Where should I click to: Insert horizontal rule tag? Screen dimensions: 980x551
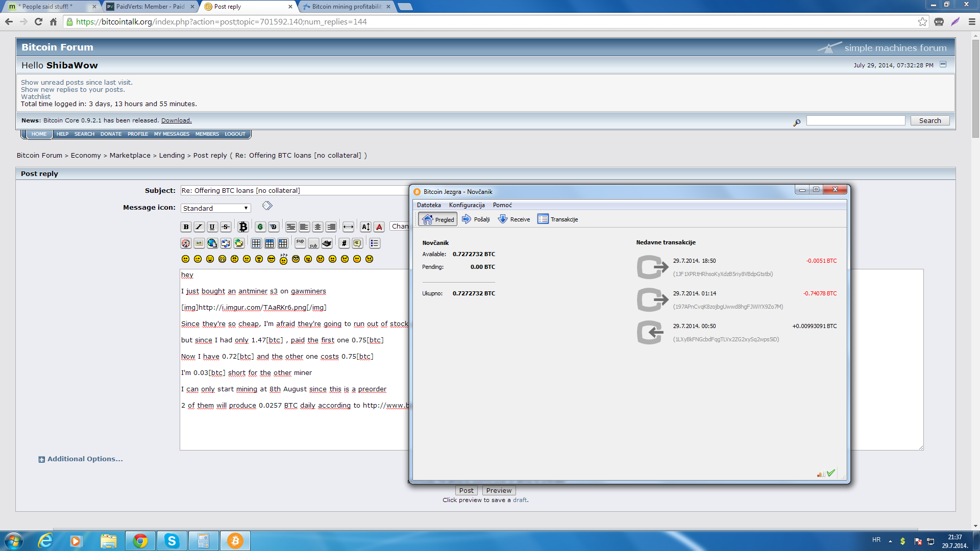(x=348, y=227)
